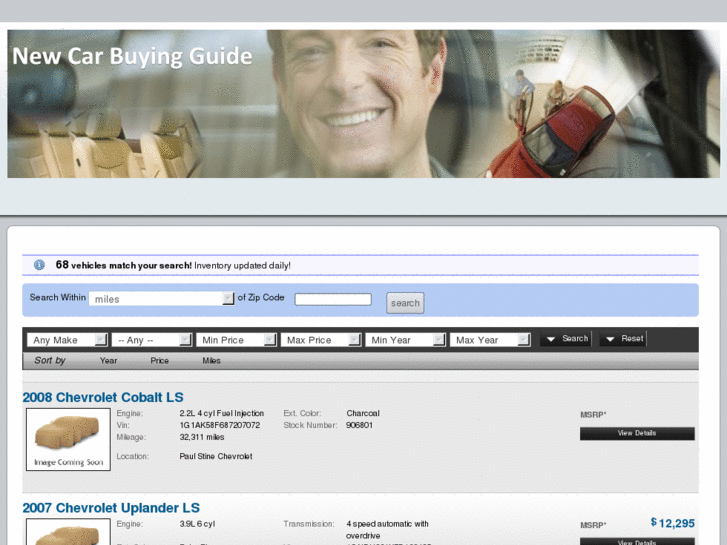
Task: Open the 2007 Chevrolet Uplander LS listing
Action: (x=111, y=508)
